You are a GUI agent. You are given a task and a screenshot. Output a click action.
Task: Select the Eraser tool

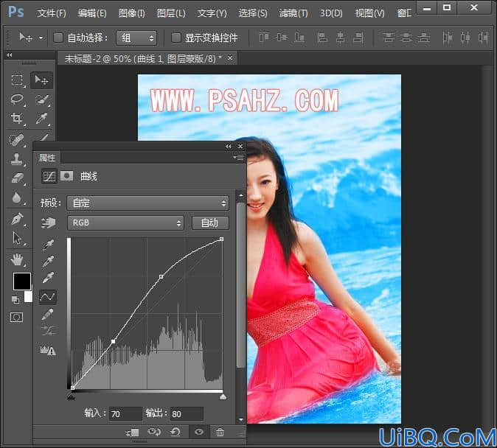pos(17,178)
